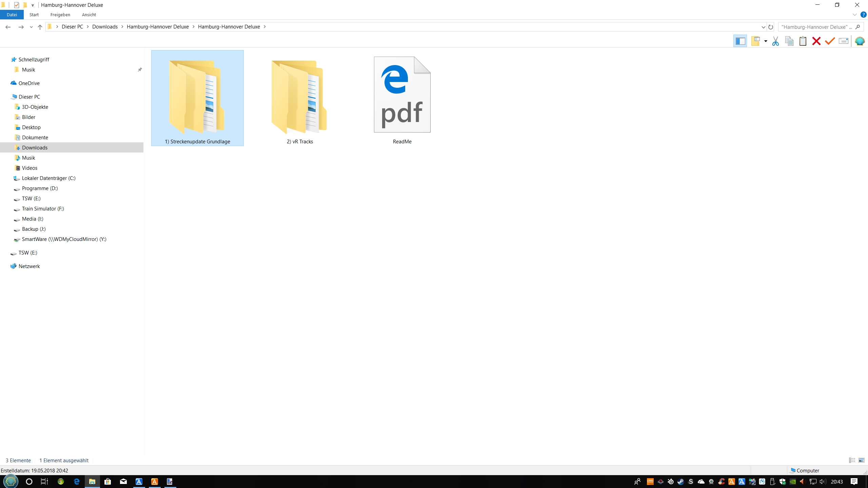Click the search box for Hamburg-Hannover Deluxe
This screenshot has width=868, height=488.
pyautogui.click(x=816, y=27)
